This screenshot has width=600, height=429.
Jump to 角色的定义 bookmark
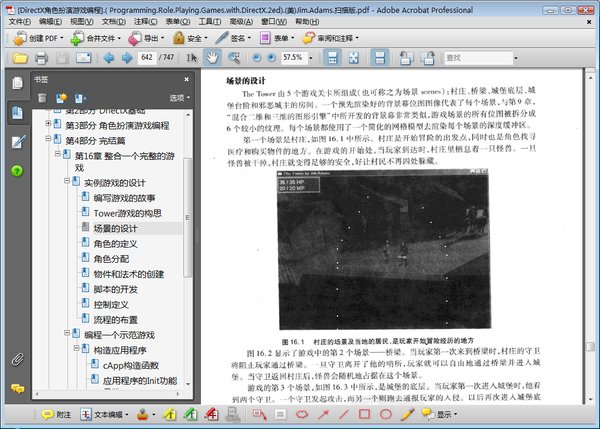point(121,243)
